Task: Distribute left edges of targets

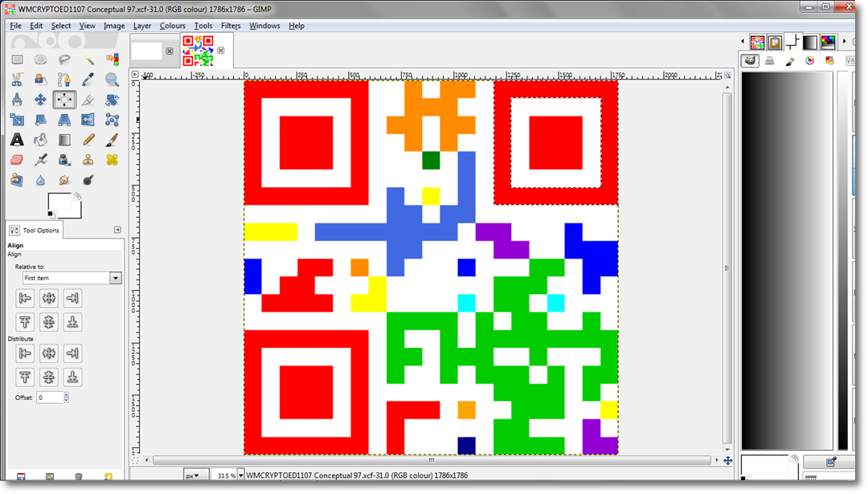Action: [x=25, y=353]
